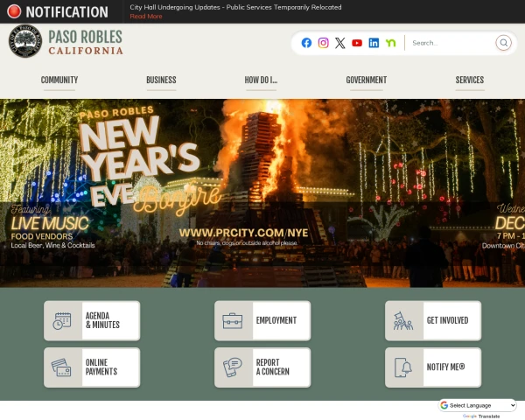Image resolution: width=525 pixels, height=420 pixels.
Task: Click the search magnifier icon
Action: point(503,43)
